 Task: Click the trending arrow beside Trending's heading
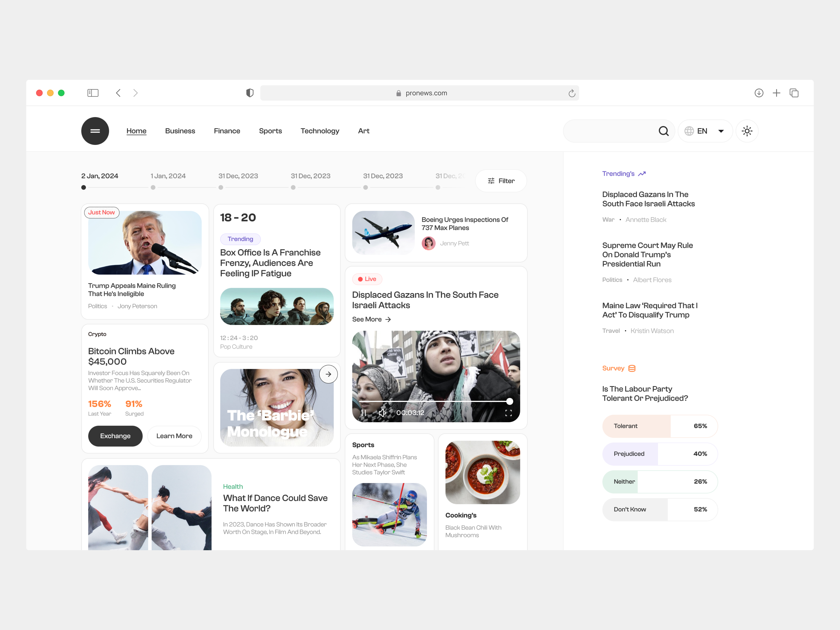click(642, 173)
